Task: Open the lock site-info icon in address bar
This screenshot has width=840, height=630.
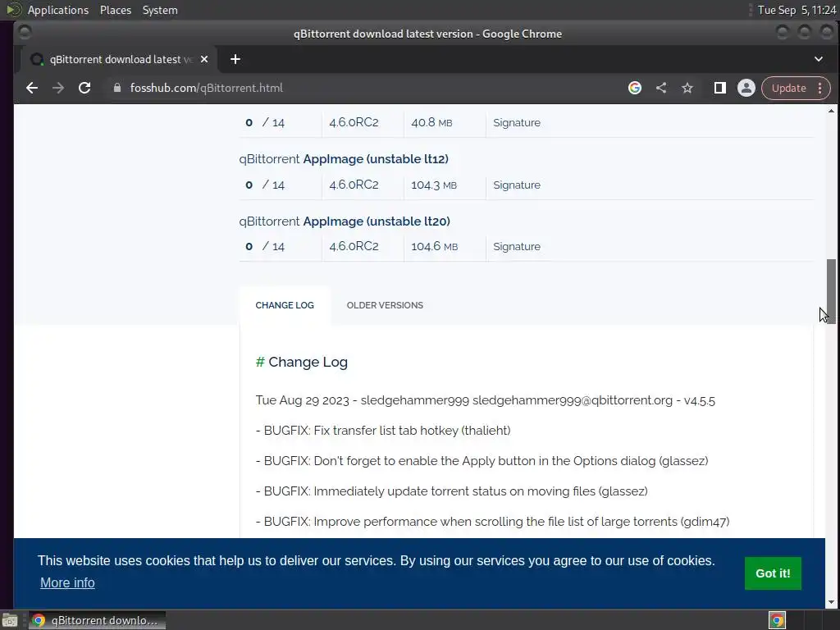Action: (x=116, y=88)
